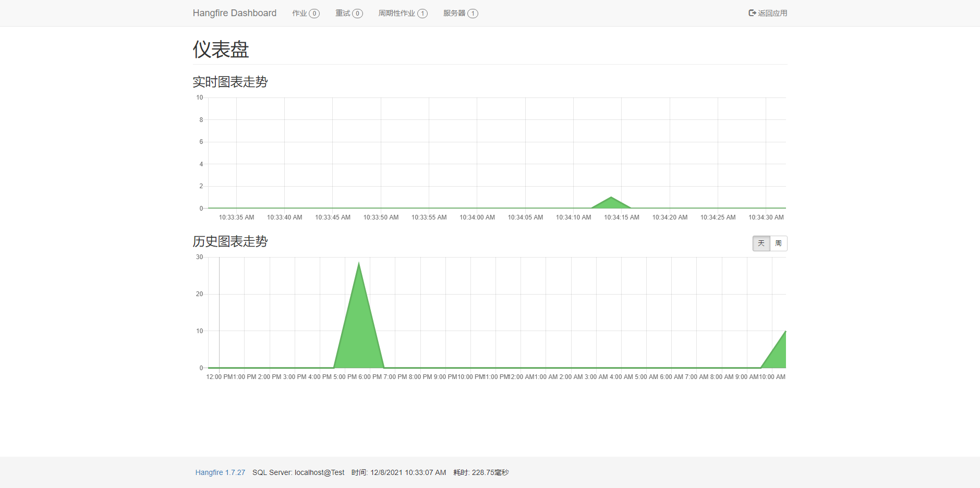
Task: Click the 10:33:35 AM axis label
Action: 236,217
